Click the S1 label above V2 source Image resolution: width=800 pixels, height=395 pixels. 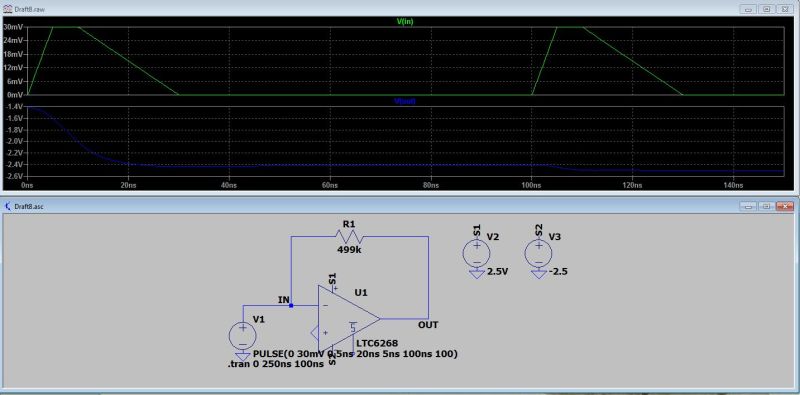(x=477, y=230)
